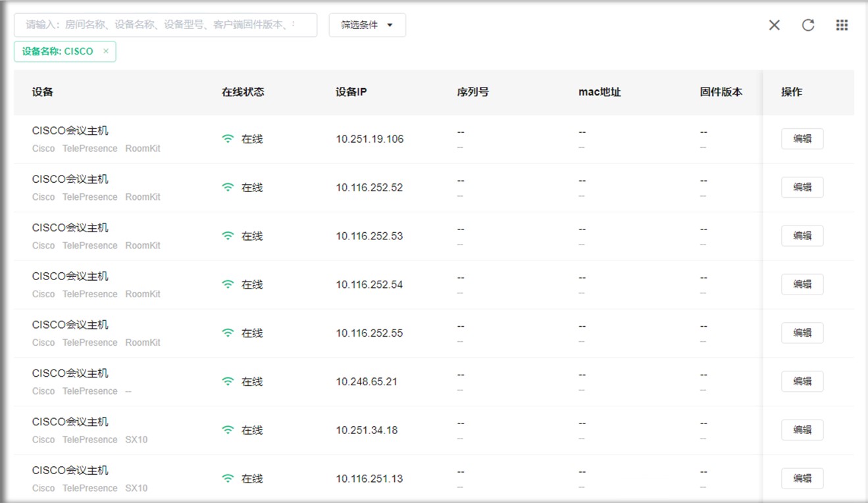This screenshot has width=868, height=503.
Task: Click the online wifi icon for 10.116.252.53
Action: point(228,236)
